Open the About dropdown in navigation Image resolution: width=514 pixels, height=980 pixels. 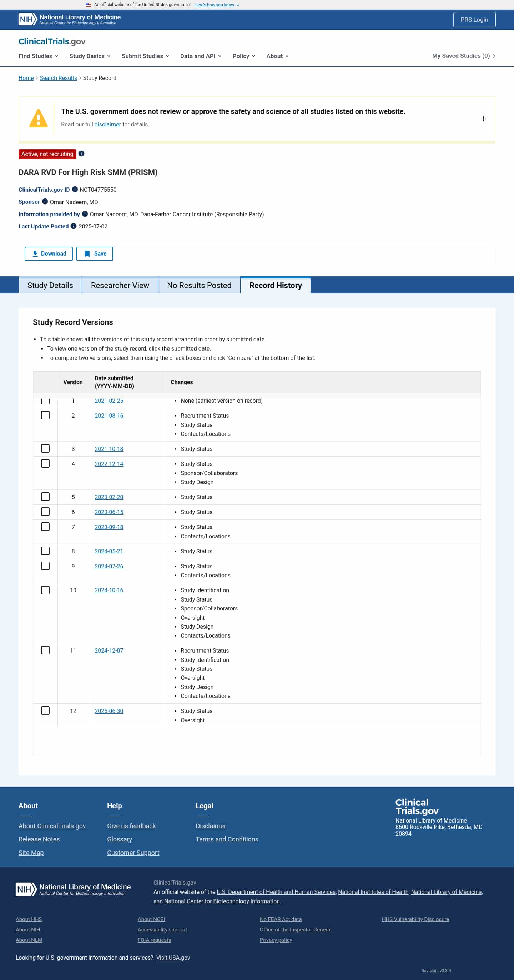coord(277,56)
